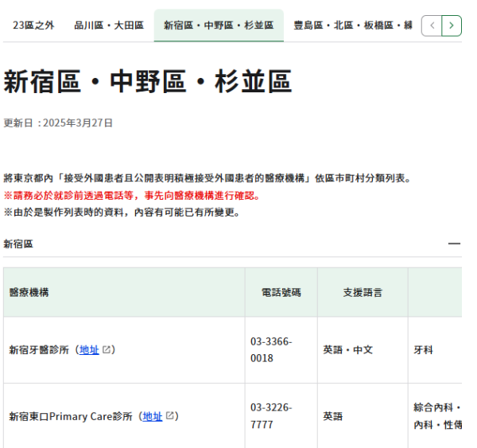Image resolution: width=477 pixels, height=448 pixels.
Task: Click the page heading 新宿區・中野區・杉並區
Action: [x=148, y=81]
